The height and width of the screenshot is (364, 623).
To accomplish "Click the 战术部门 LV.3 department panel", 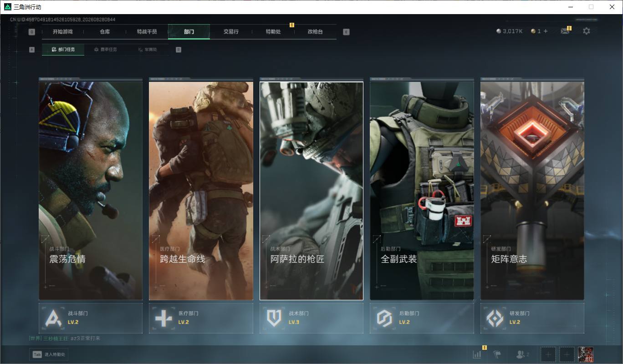I will click(x=311, y=318).
